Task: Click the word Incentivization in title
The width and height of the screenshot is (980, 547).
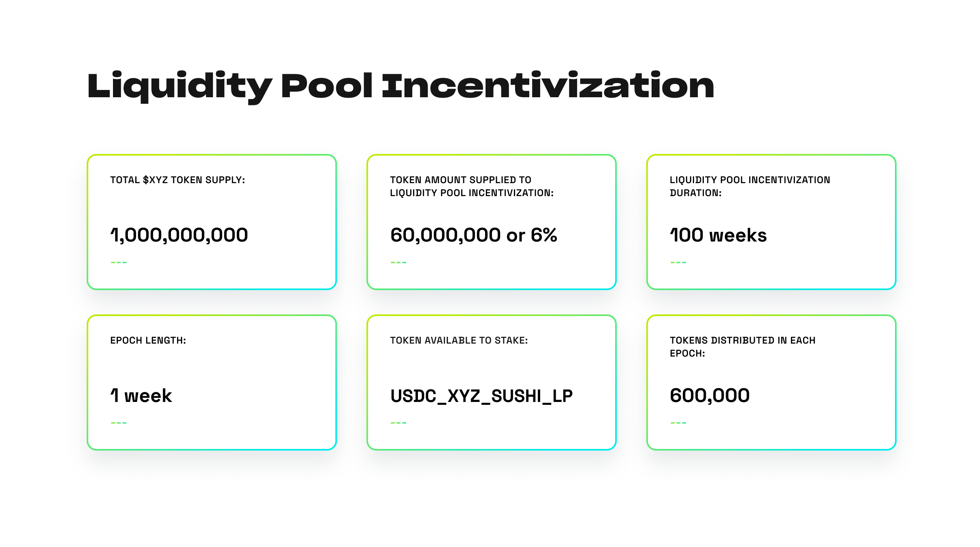Action: tap(548, 85)
